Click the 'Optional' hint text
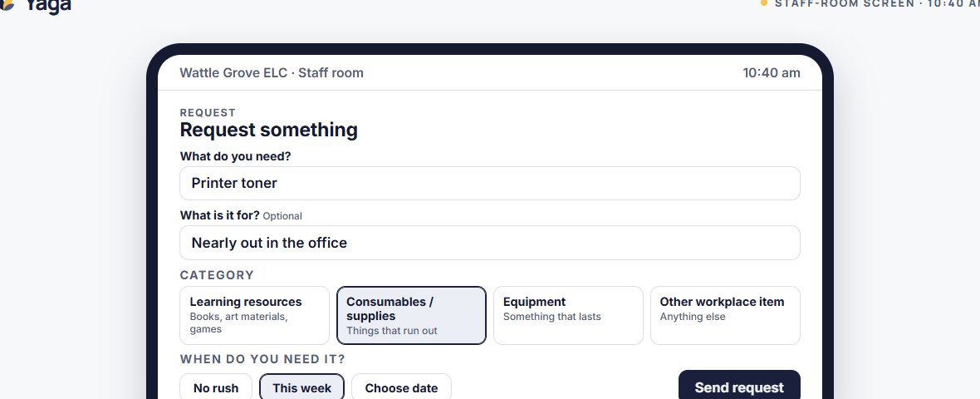This screenshot has height=399, width=980. pos(282,216)
